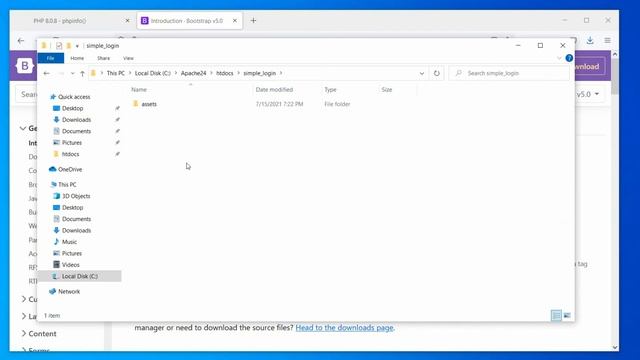Select Desktop under Quick access
This screenshot has width=640, height=360.
73,108
